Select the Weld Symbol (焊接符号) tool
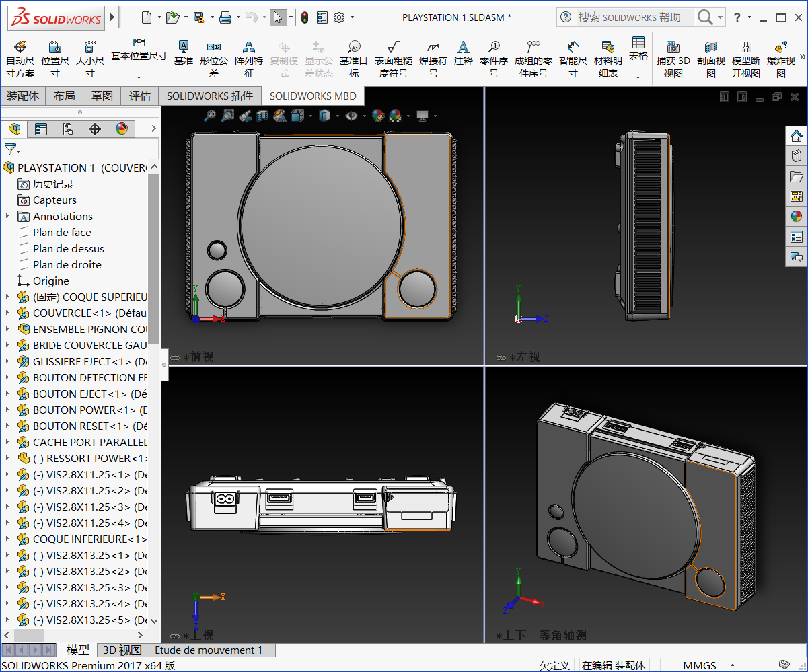 (x=433, y=59)
